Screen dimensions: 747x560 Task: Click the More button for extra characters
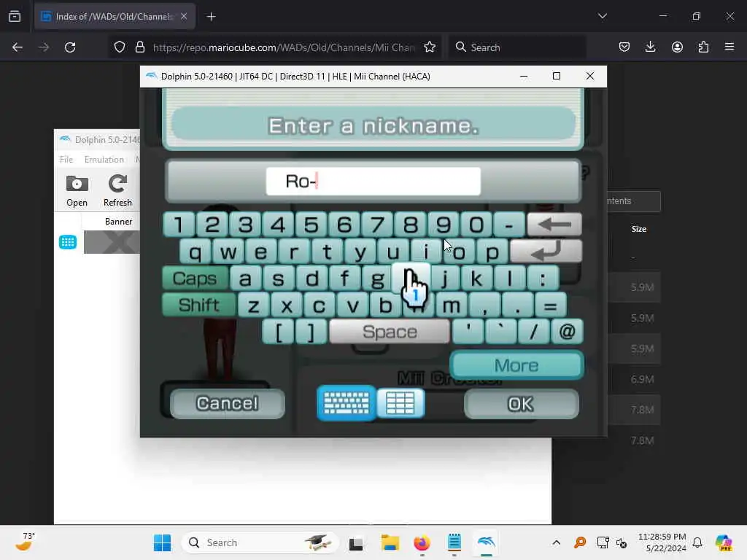[x=517, y=365]
